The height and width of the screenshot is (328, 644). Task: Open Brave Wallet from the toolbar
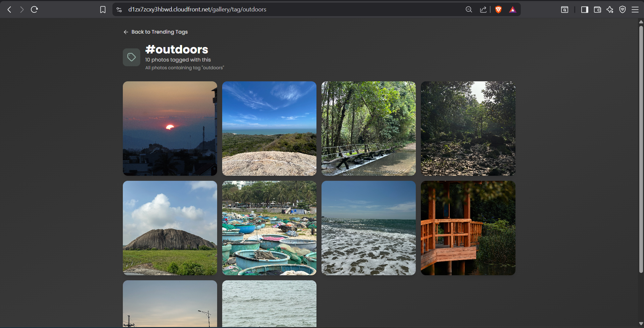(x=597, y=9)
